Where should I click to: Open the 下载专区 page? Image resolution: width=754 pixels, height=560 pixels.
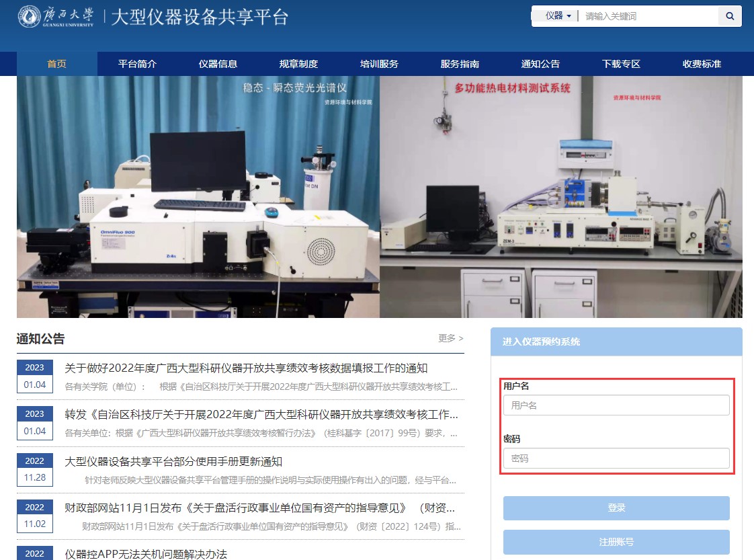[x=621, y=64]
